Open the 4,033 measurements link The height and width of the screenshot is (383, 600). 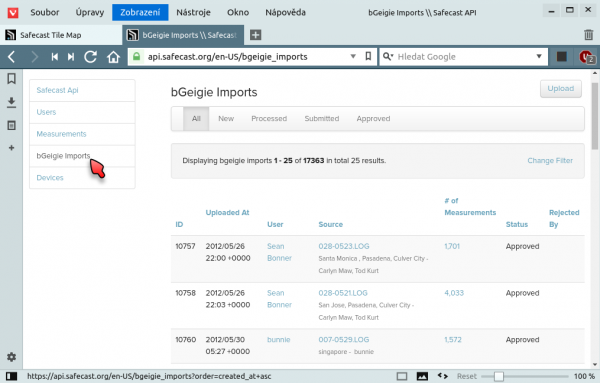(x=454, y=293)
